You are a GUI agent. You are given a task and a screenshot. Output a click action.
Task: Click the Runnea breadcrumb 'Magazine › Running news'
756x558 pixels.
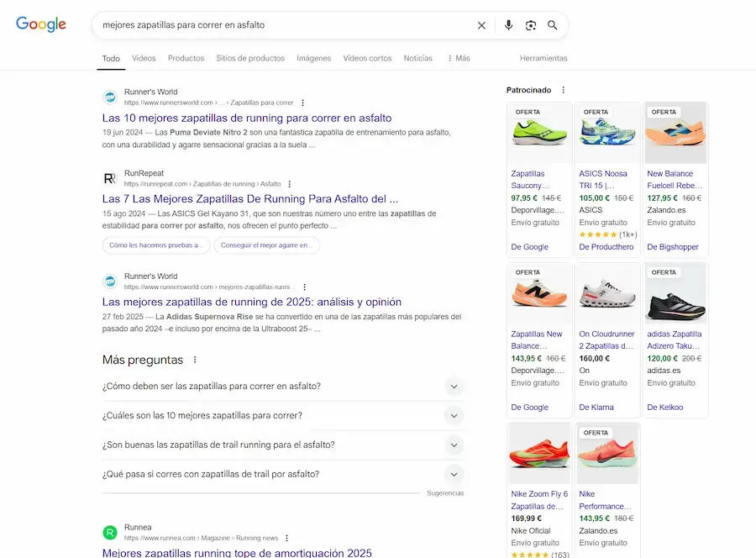239,538
